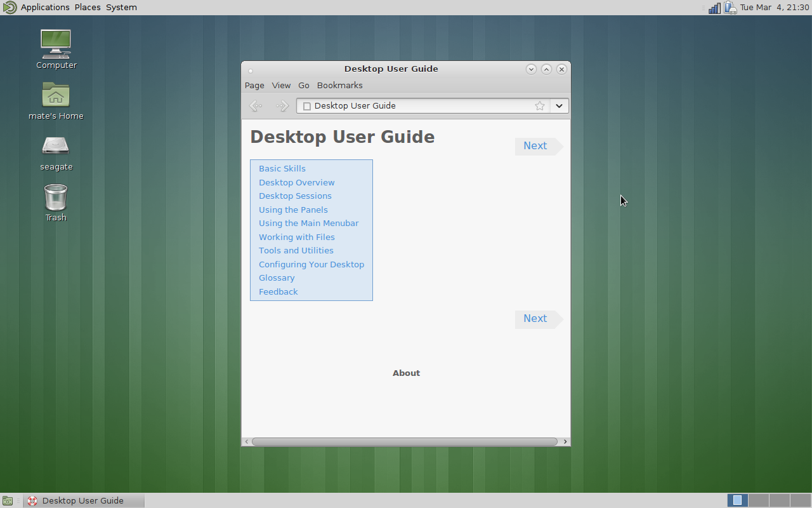
Task: Open the Applications menu
Action: point(44,8)
